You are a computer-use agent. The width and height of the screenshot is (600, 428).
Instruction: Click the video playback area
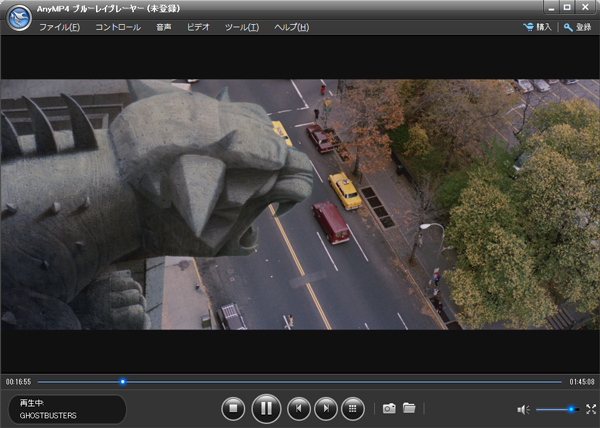[x=300, y=204]
